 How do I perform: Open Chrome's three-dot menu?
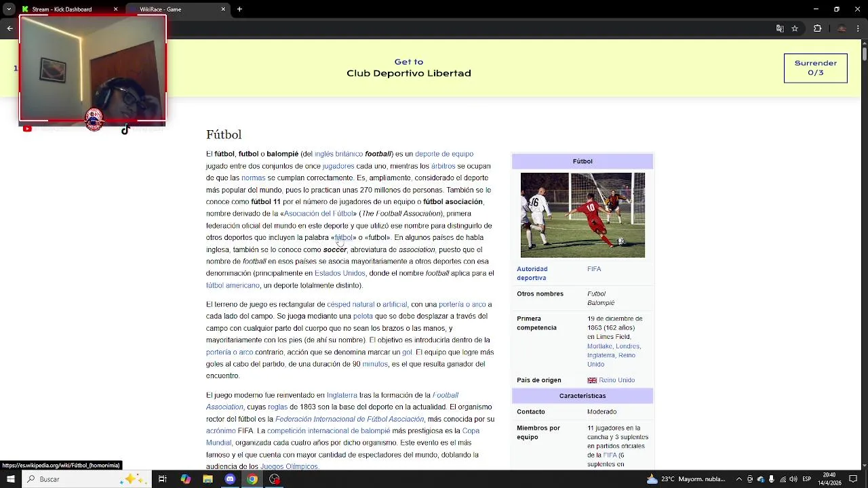859,28
